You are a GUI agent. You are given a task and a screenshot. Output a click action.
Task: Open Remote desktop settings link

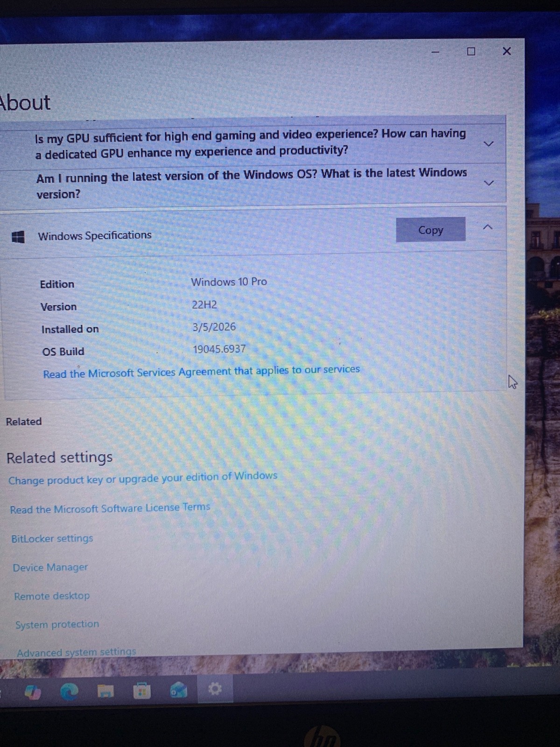point(52,596)
